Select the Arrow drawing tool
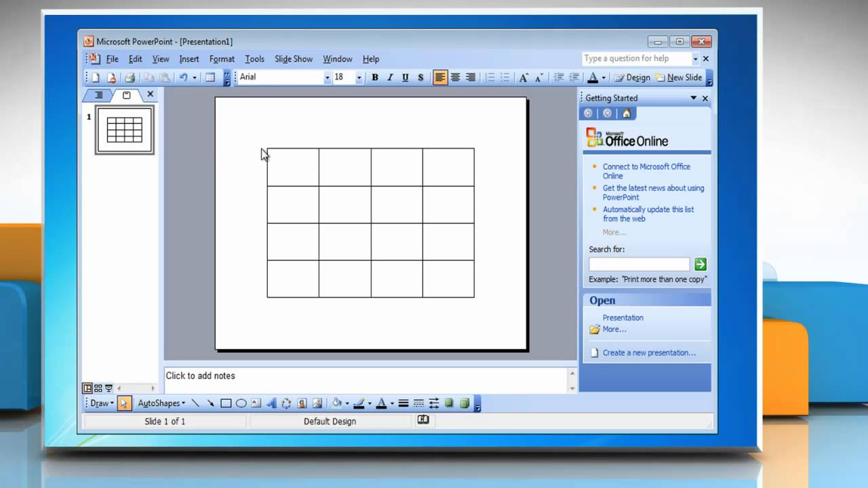Viewport: 868px width, 488px height. tap(211, 403)
